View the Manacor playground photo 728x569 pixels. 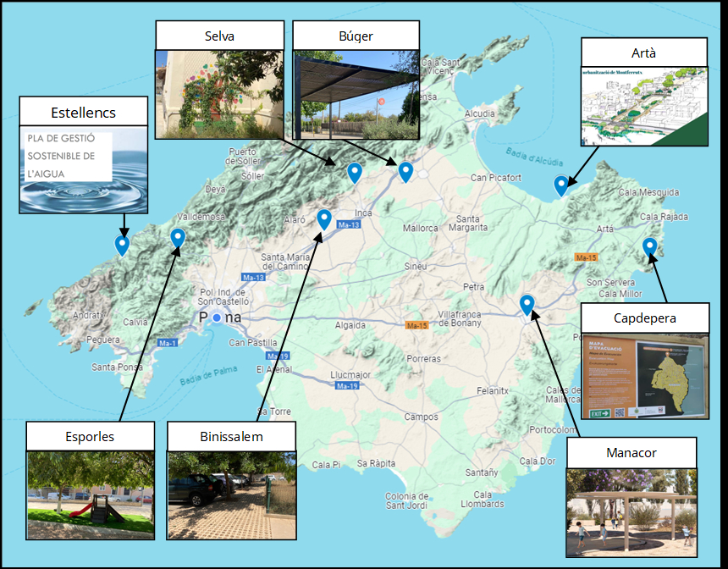[x=631, y=511]
